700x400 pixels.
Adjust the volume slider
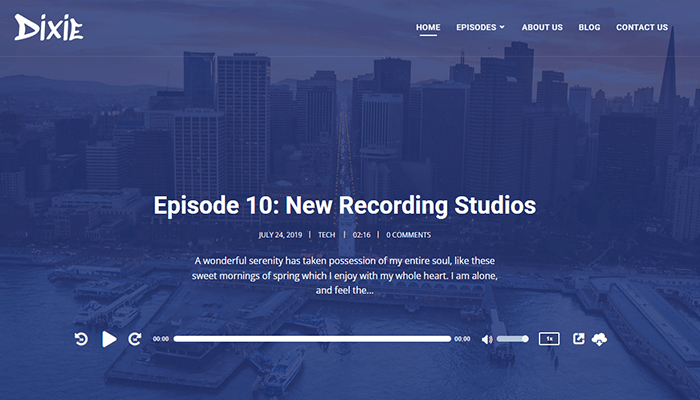click(x=512, y=339)
